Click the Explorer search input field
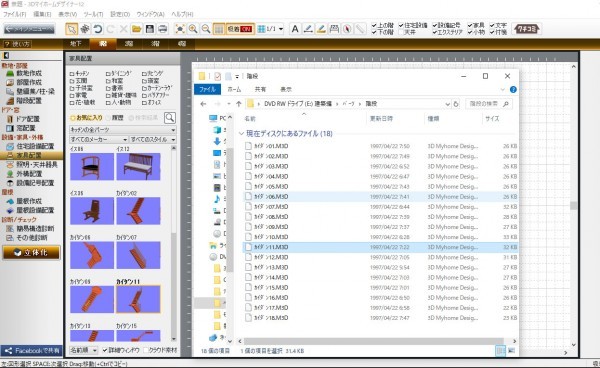The height and width of the screenshot is (368, 600). pos(488,104)
